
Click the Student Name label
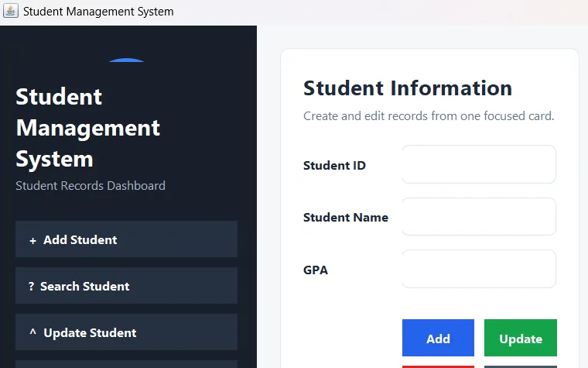346,218
